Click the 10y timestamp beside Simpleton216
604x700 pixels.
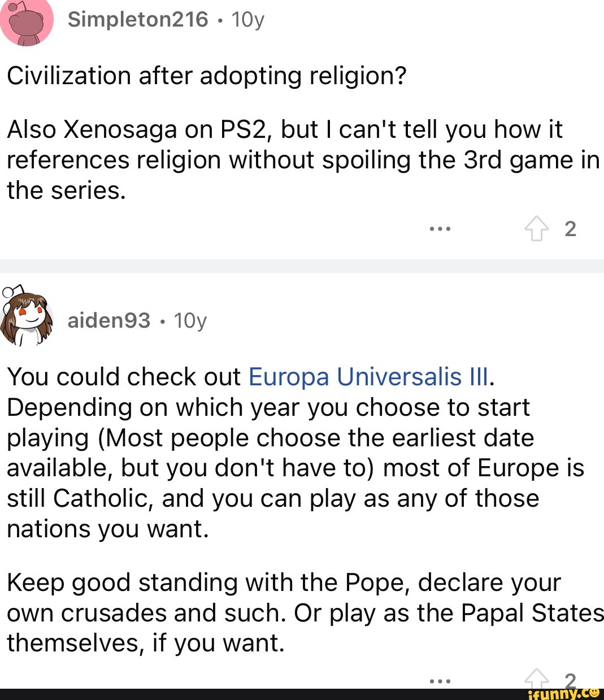[x=248, y=20]
